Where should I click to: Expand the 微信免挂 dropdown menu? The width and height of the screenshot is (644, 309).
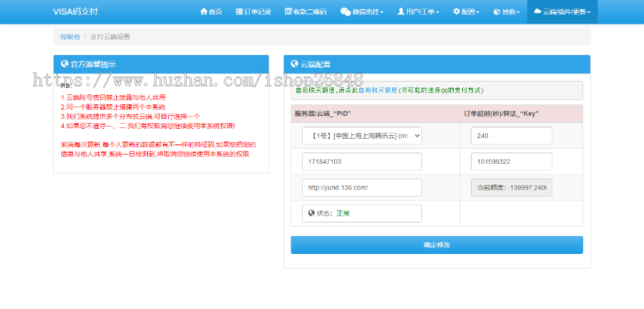click(362, 12)
